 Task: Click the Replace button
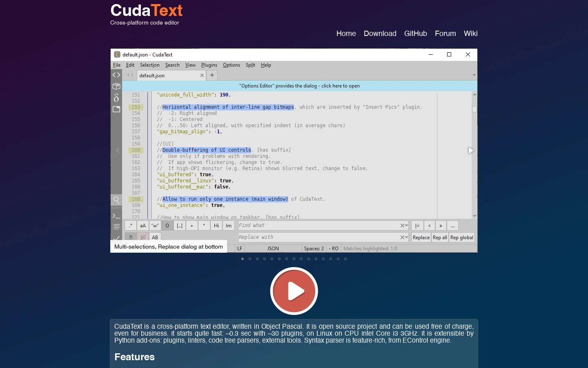[x=421, y=238]
